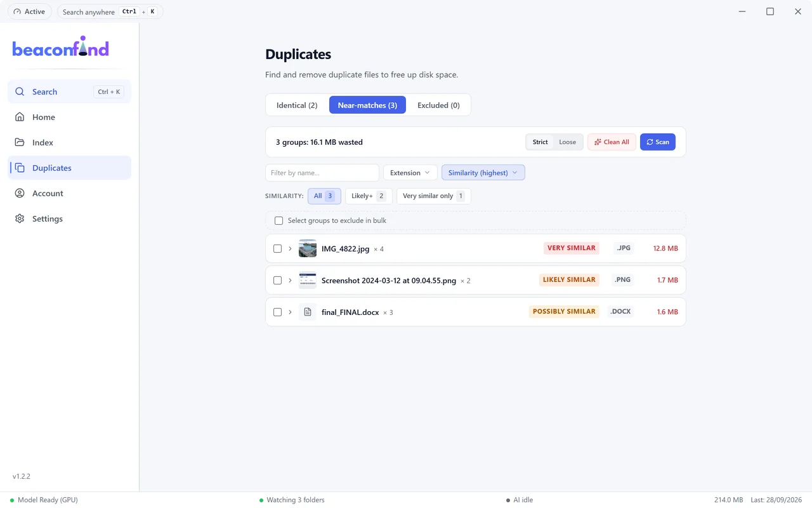Select the Duplicates copy icon in sidebar
This screenshot has height=508, width=812.
click(20, 168)
